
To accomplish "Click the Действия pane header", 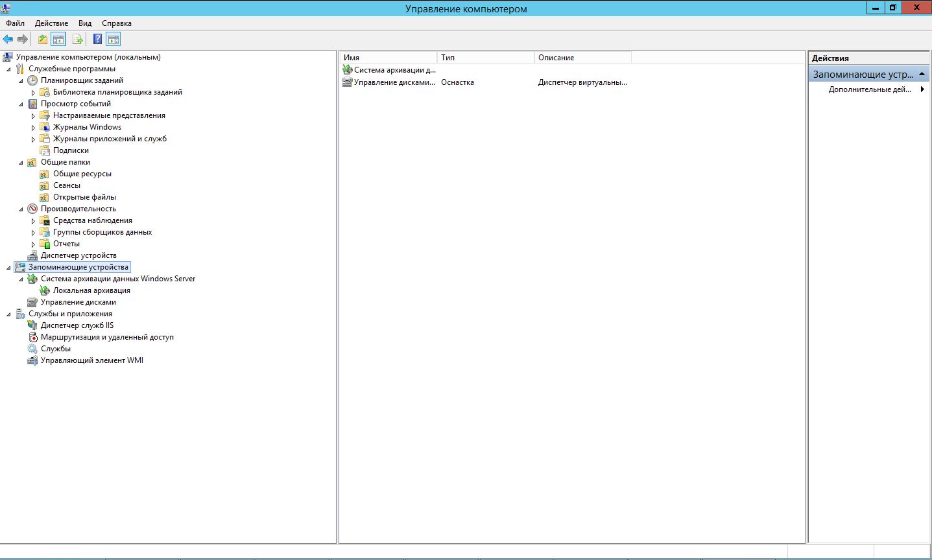I will click(x=868, y=58).
